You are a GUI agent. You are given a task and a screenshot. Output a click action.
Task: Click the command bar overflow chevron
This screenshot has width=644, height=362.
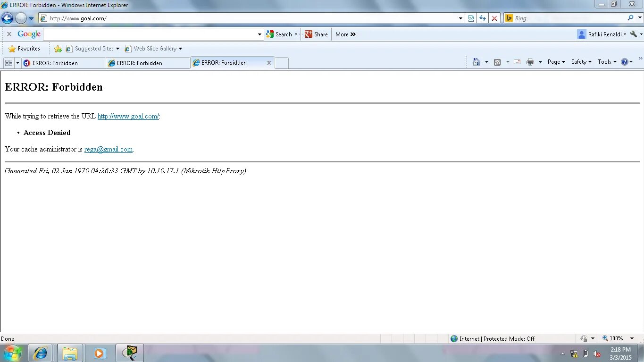tap(640, 59)
